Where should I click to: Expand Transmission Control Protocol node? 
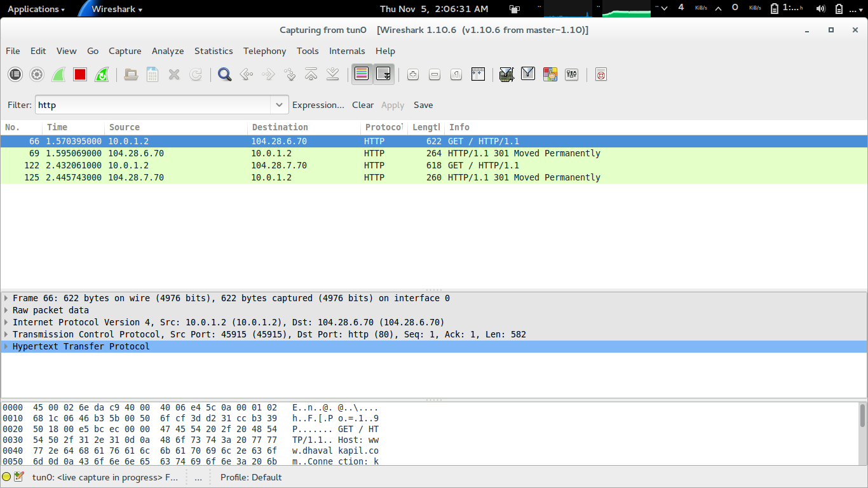[6, 334]
